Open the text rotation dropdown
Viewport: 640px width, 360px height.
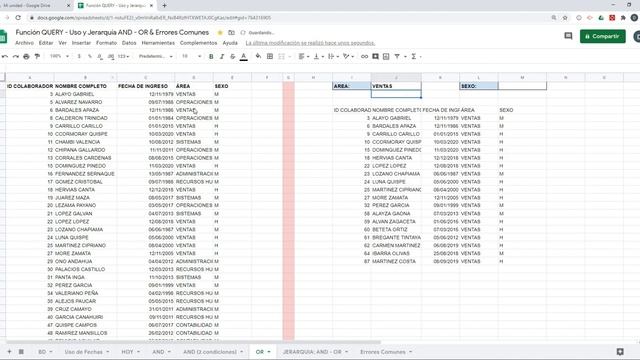click(348, 56)
